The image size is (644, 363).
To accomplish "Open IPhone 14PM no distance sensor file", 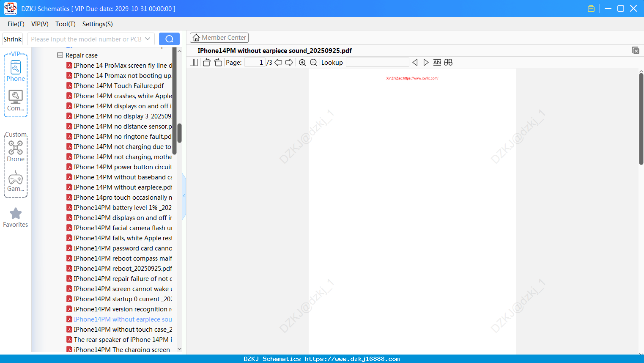I will tap(119, 126).
